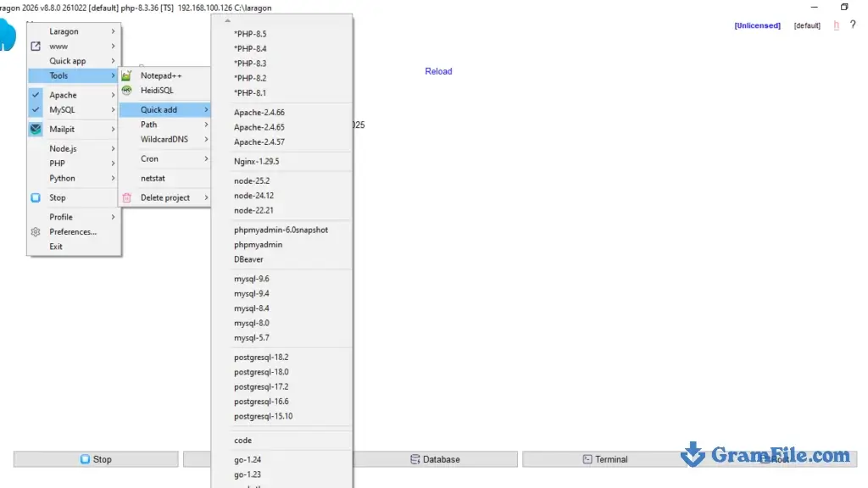Quick add phpmyadmin-6.0snapshot
This screenshot has height=488, width=868.
click(x=282, y=230)
